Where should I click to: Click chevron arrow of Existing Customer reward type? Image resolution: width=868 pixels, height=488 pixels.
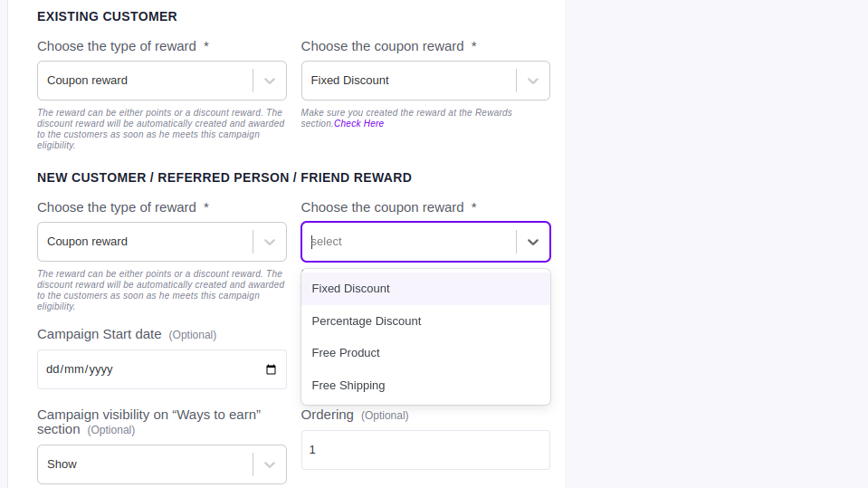[270, 81]
